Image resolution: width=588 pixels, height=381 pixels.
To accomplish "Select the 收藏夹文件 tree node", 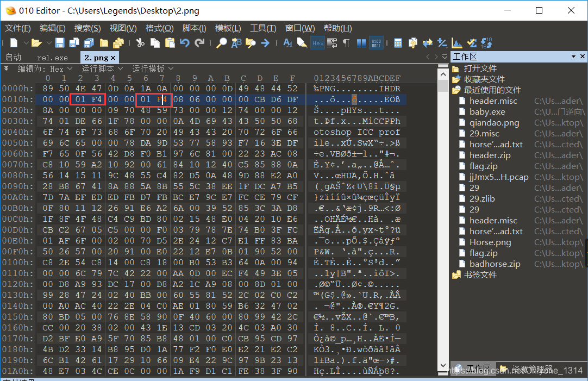I will [484, 79].
